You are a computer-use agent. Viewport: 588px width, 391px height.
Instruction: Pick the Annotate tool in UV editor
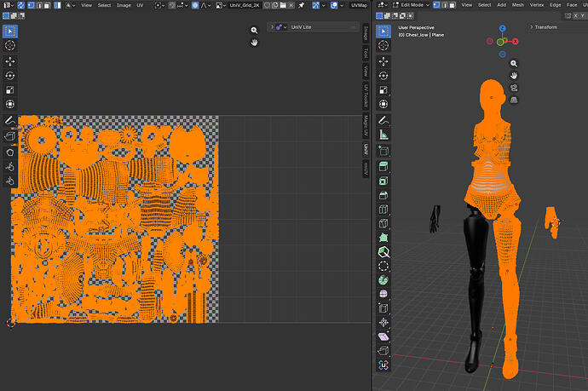(10, 120)
